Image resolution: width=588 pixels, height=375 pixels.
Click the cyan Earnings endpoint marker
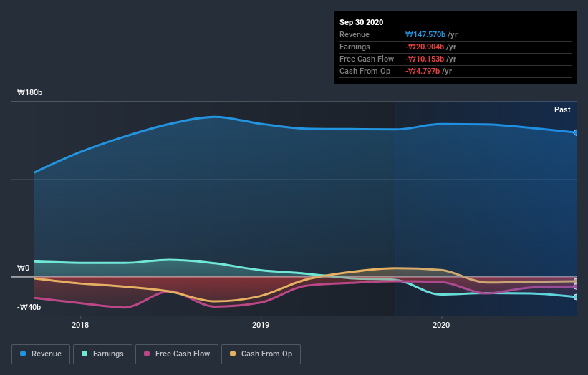[575, 297]
